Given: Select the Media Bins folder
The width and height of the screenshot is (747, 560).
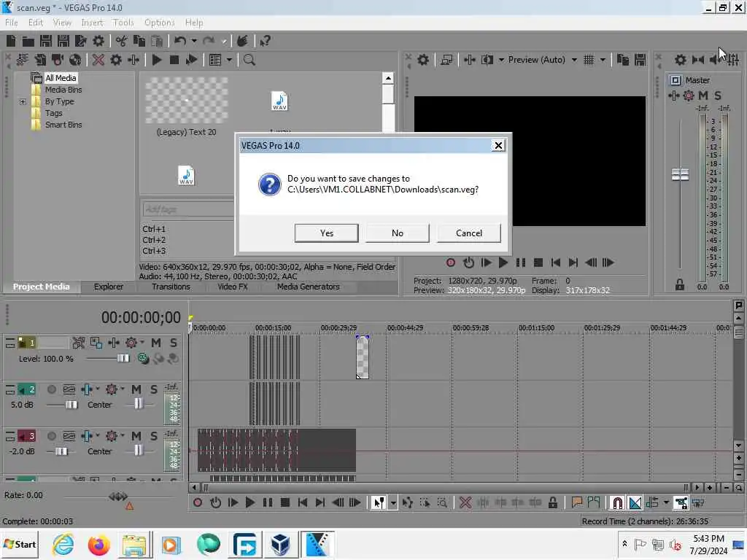Looking at the screenshot, I should point(63,90).
